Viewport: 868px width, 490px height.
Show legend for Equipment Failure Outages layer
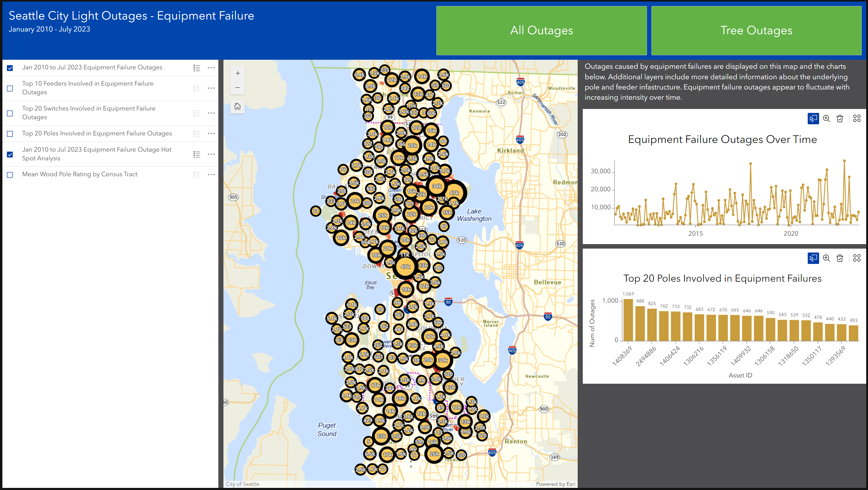coord(197,68)
